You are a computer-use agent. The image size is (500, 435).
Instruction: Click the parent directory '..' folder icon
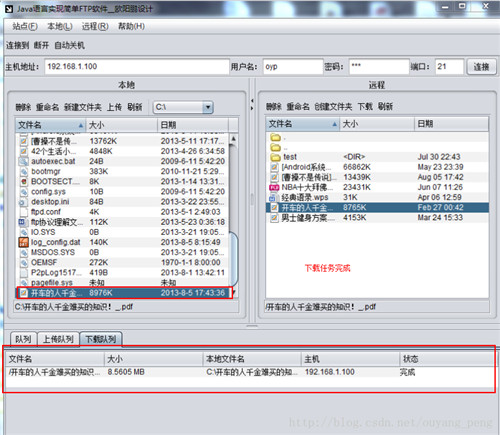275,147
